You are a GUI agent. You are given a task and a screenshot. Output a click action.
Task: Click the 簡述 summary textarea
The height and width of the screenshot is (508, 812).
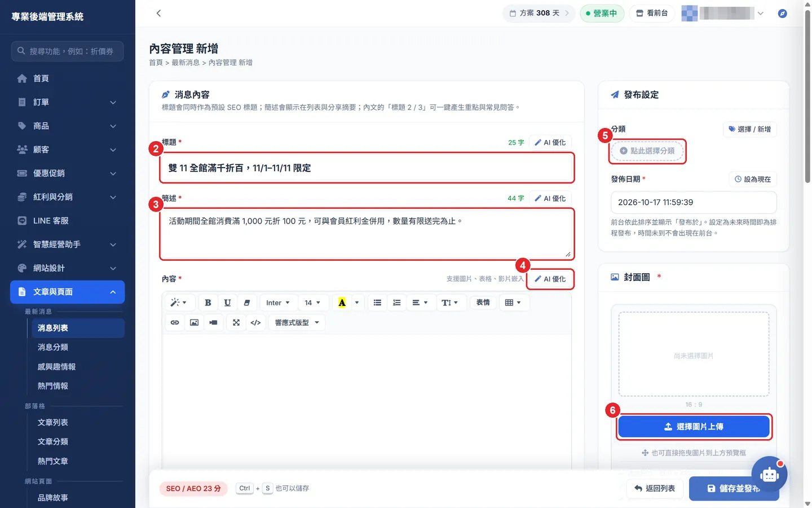point(367,234)
